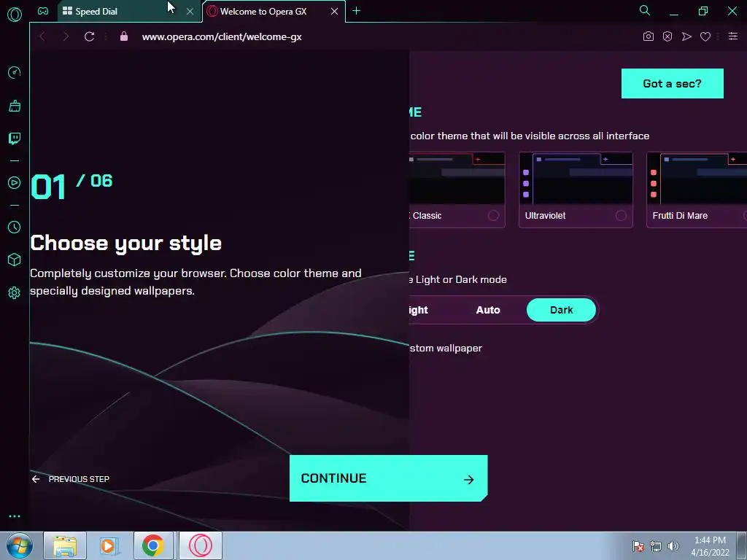Select the Welcome to Opera GX tab

point(274,12)
